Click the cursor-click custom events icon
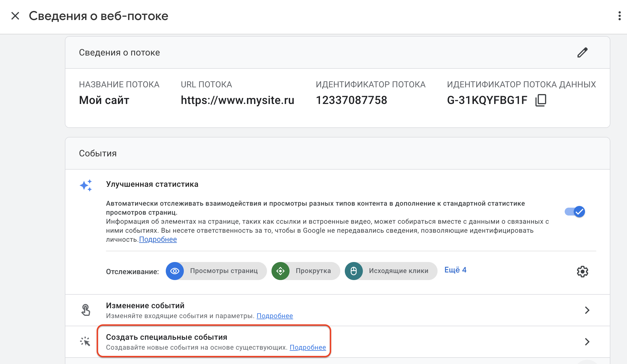This screenshot has height=364, width=627. tap(85, 341)
